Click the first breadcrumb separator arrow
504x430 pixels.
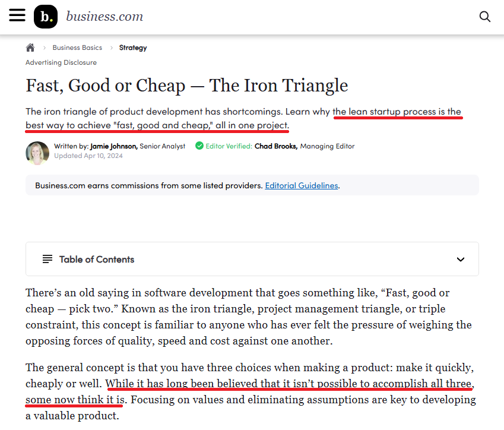[x=45, y=48]
